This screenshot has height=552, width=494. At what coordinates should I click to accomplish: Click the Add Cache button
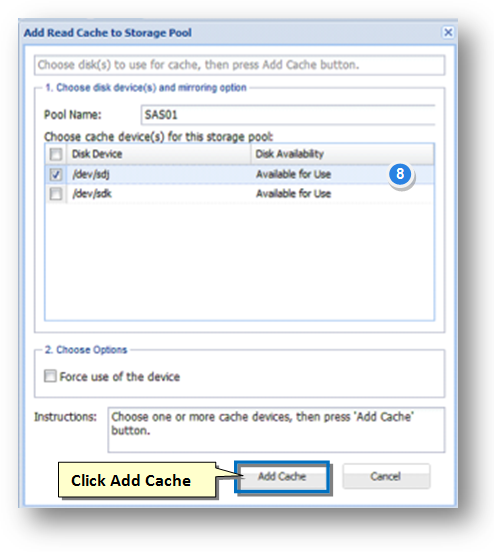282,477
